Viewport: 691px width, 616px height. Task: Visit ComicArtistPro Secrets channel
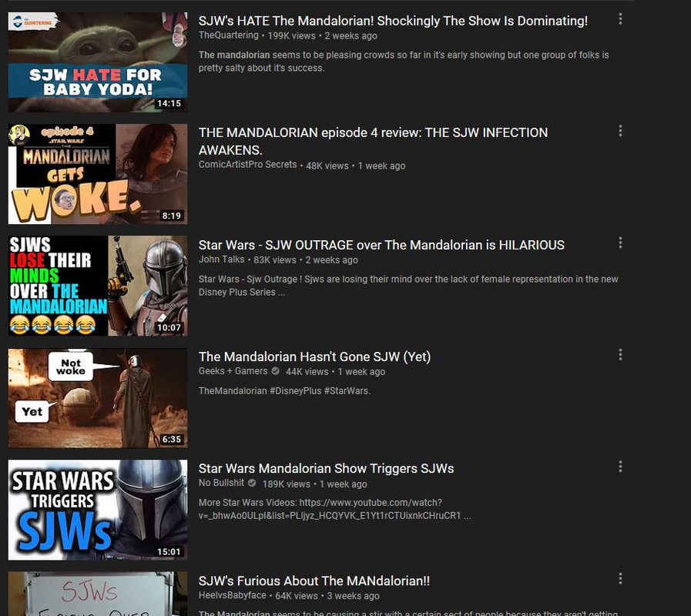coord(248,165)
